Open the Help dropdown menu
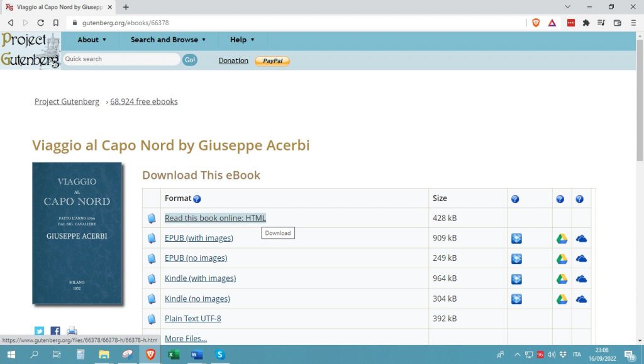This screenshot has height=364, width=644. [242, 40]
